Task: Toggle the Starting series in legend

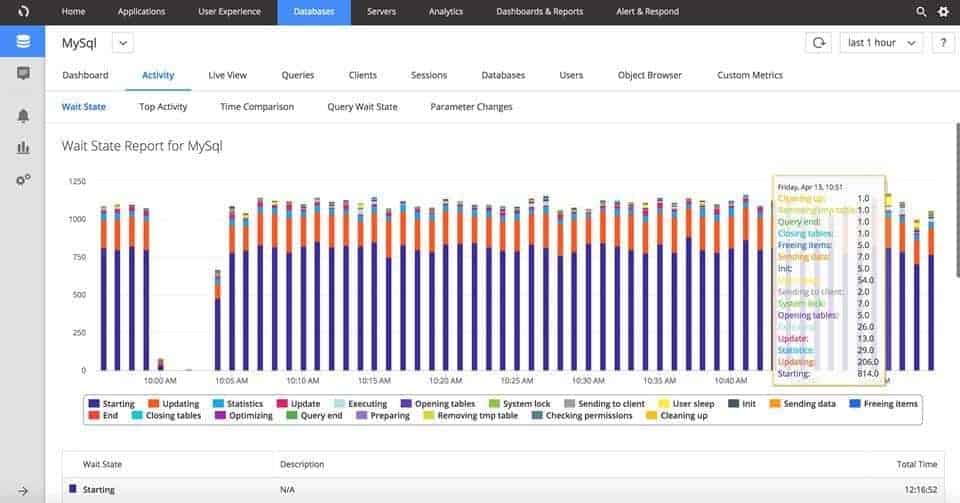Action: point(111,404)
